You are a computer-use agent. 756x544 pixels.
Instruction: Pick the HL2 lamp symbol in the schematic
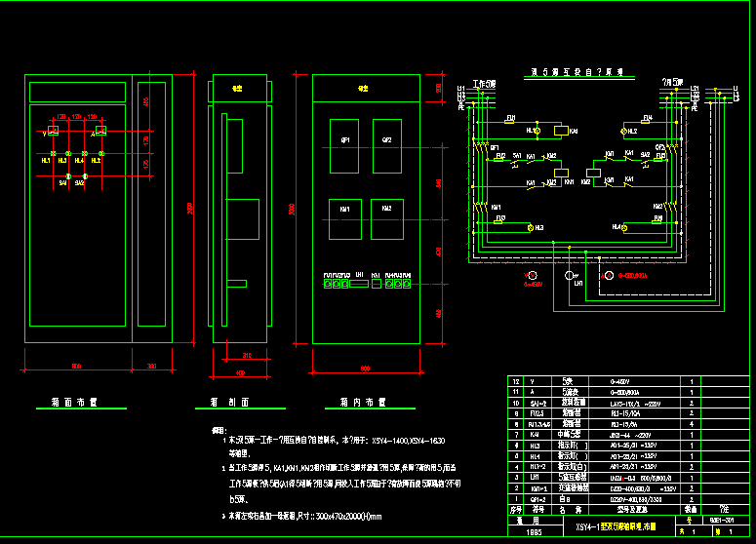623,131
